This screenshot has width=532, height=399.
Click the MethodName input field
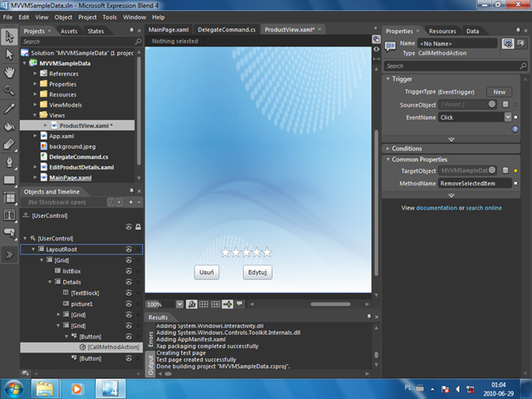475,184
